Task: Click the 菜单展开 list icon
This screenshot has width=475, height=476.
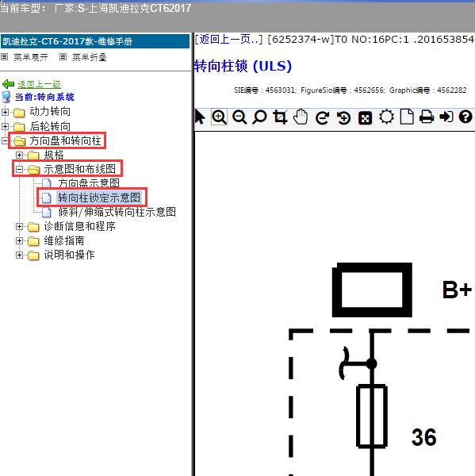Action: point(4,57)
